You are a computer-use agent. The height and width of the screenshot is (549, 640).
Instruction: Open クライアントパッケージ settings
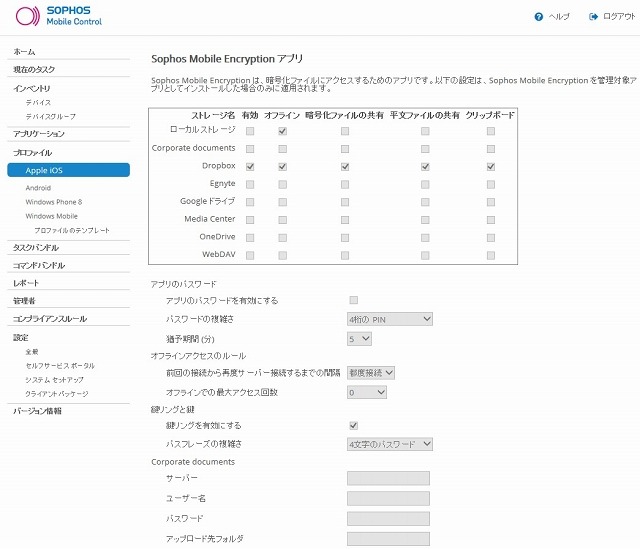click(x=57, y=394)
